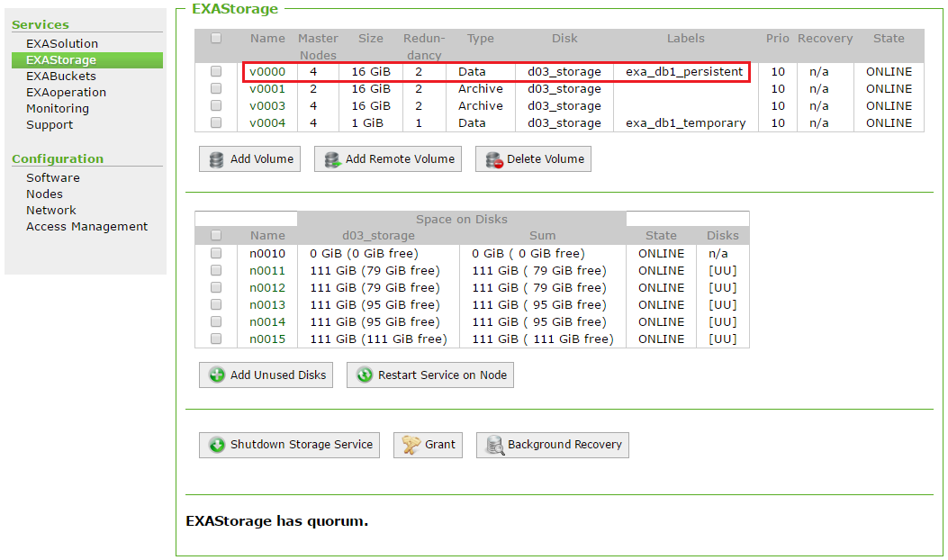Open Network configuration page
Image resolution: width=948 pixels, height=560 pixels.
click(50, 211)
